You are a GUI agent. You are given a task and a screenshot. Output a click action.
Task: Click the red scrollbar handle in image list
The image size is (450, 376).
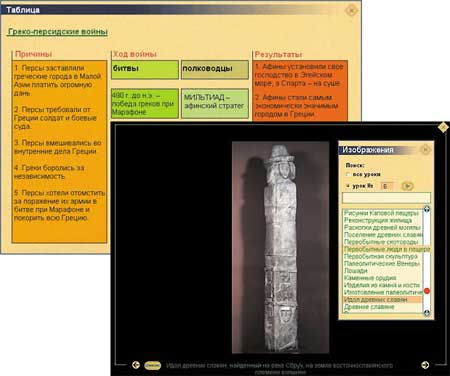pyautogui.click(x=426, y=291)
